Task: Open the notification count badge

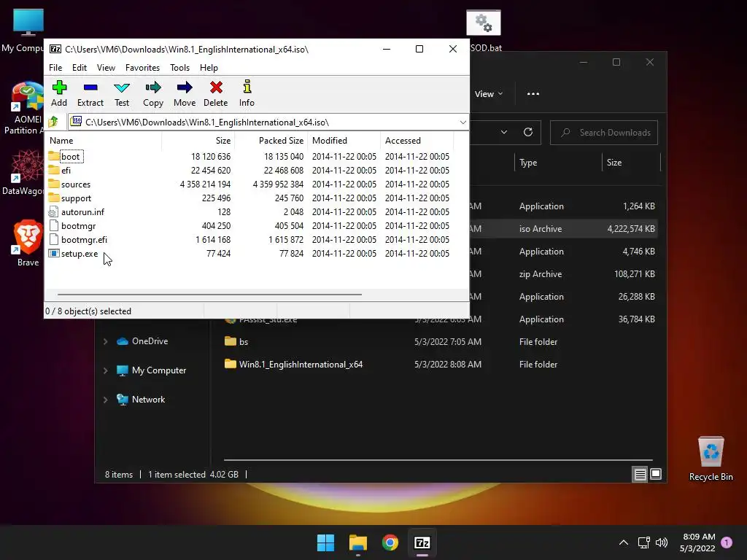Action: coord(727,542)
